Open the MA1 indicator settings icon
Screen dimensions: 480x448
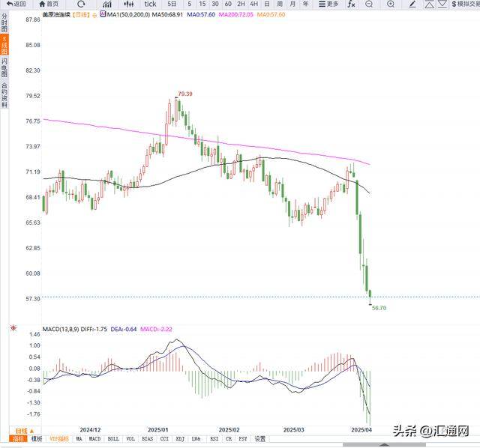(x=102, y=14)
